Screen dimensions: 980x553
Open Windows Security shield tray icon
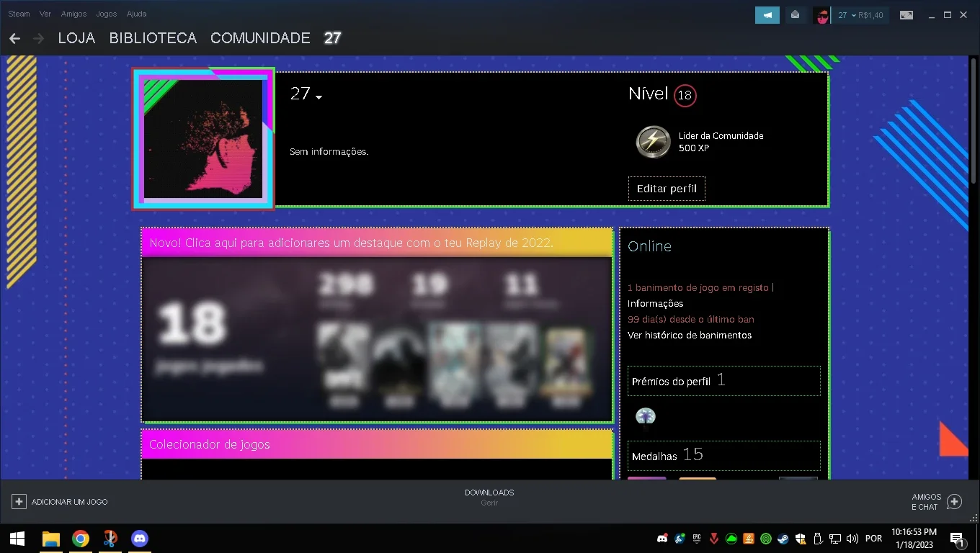(801, 539)
